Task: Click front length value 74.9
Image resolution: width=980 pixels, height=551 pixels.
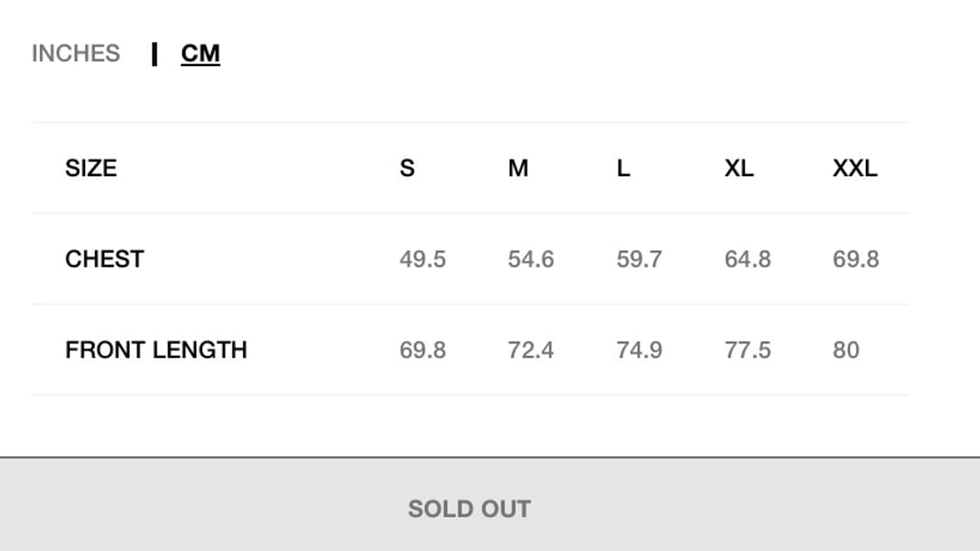Action: pos(639,350)
